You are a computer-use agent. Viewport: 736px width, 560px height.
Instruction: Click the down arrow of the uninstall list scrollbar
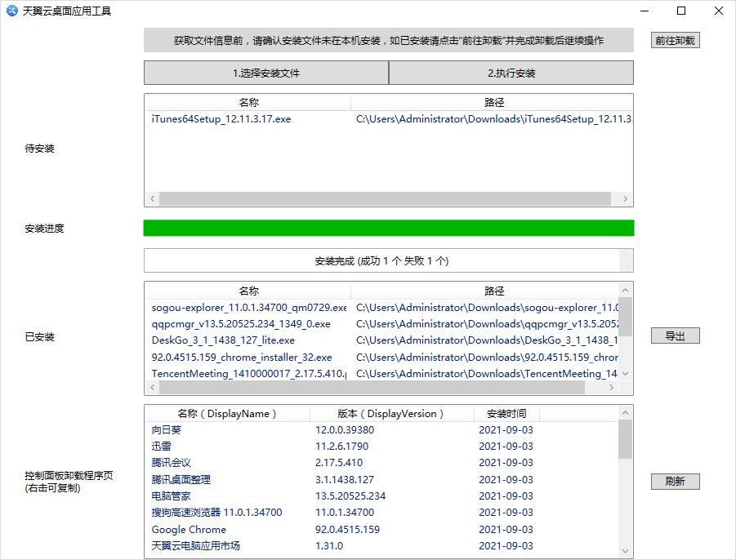(625, 549)
